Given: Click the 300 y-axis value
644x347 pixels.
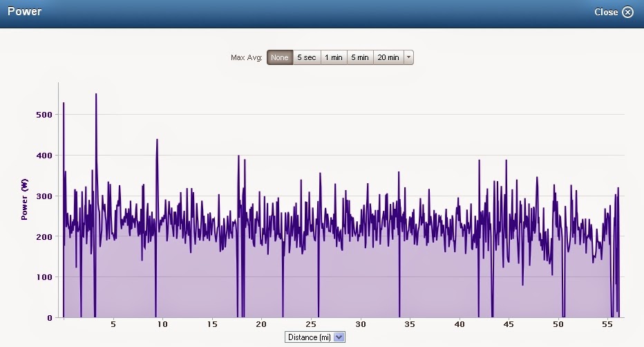Looking at the screenshot, I should click(44, 196).
